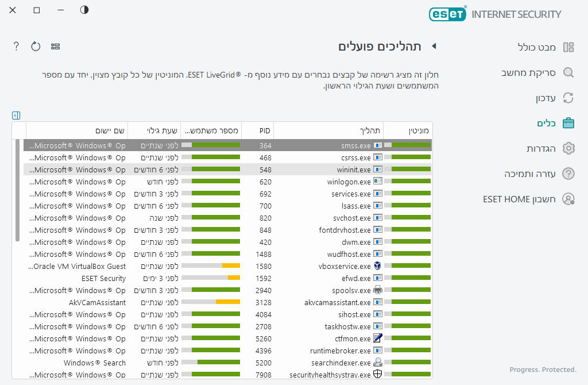The height and width of the screenshot is (385, 588).
Task: Click the ESET logo at the top
Action: click(448, 14)
